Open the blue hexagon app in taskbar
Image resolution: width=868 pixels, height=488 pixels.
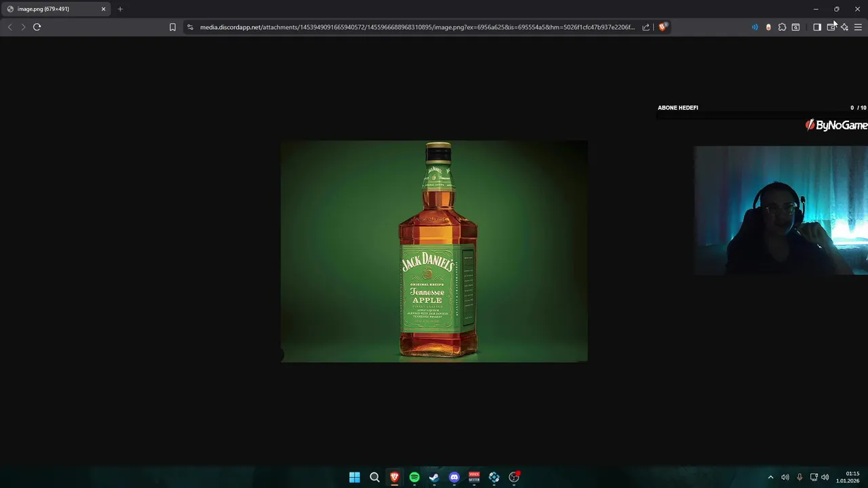tap(494, 477)
